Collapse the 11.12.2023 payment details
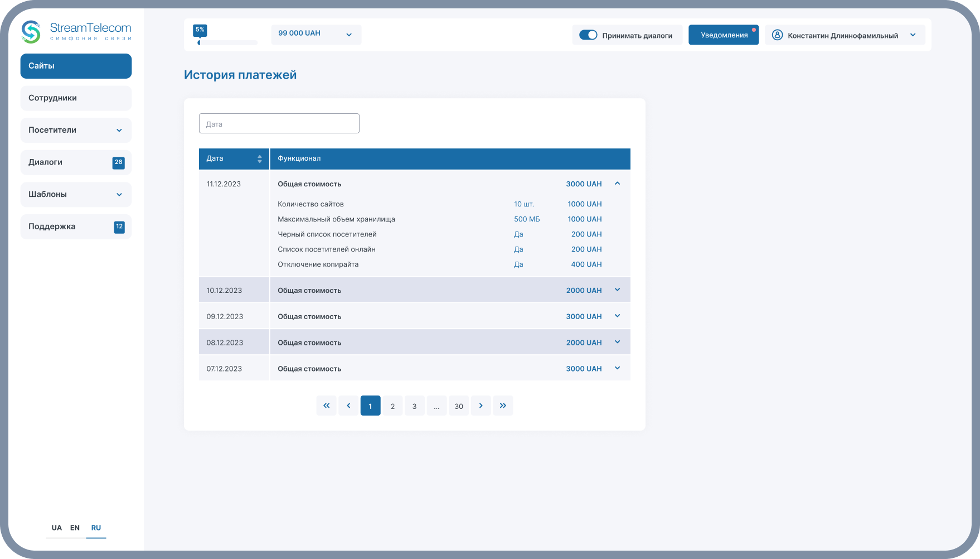This screenshot has height=559, width=980. coord(617,184)
